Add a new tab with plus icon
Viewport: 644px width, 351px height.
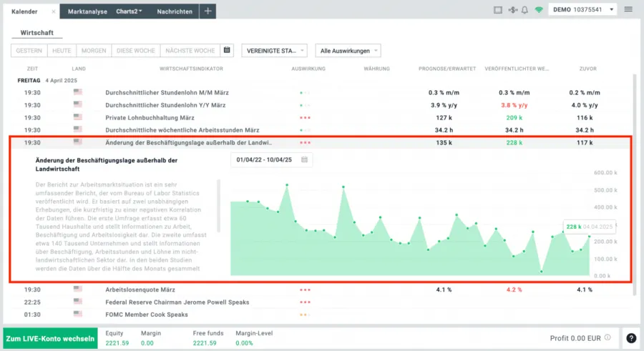pyautogui.click(x=207, y=11)
